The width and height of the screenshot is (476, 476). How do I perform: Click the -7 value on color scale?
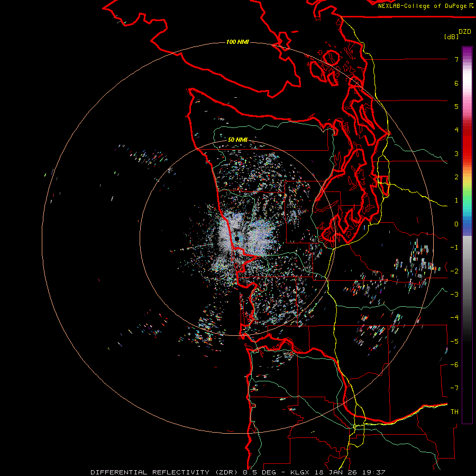click(454, 388)
